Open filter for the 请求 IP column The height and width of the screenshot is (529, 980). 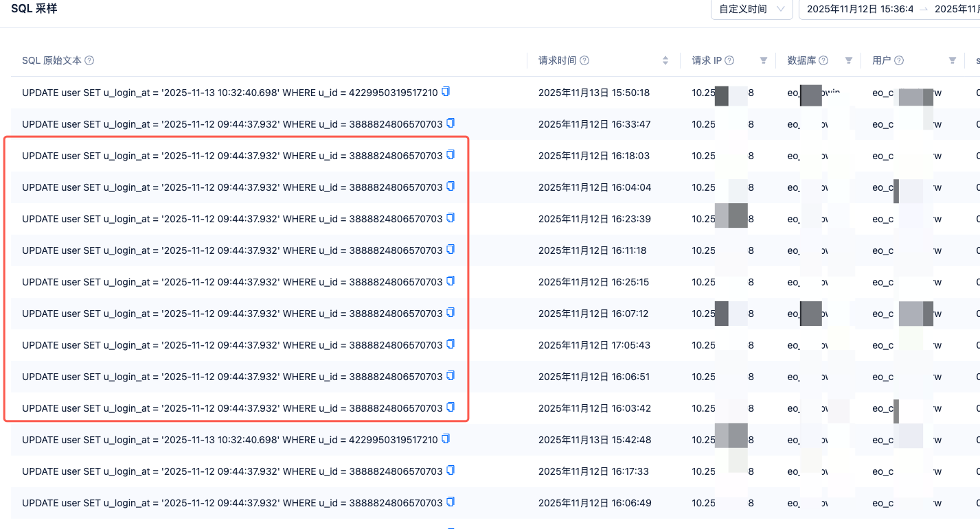coord(763,60)
